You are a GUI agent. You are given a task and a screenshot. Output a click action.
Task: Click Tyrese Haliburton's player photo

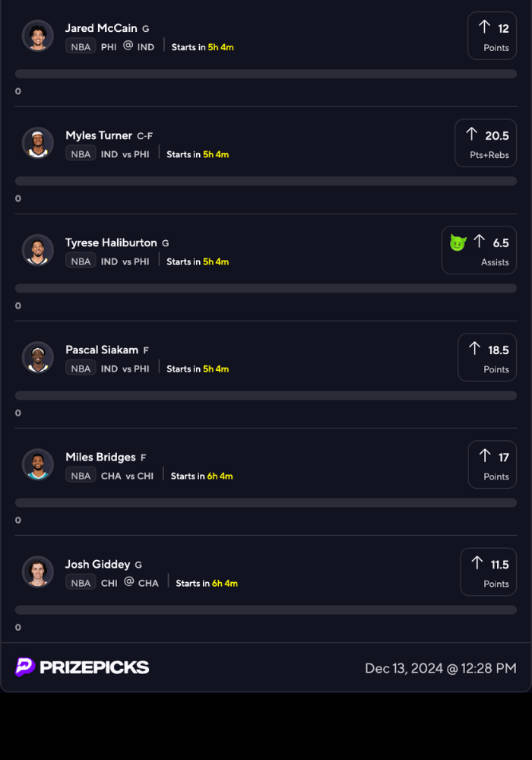click(37, 250)
